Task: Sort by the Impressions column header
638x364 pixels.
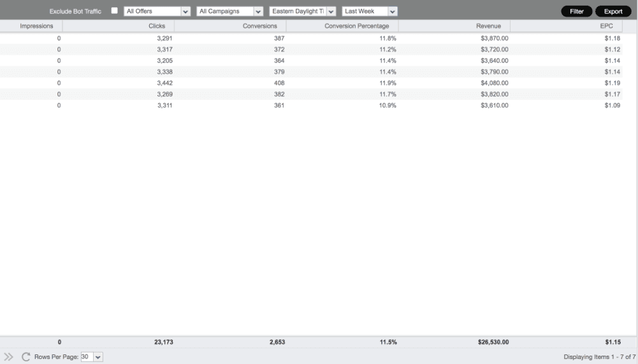Action: coord(36,26)
